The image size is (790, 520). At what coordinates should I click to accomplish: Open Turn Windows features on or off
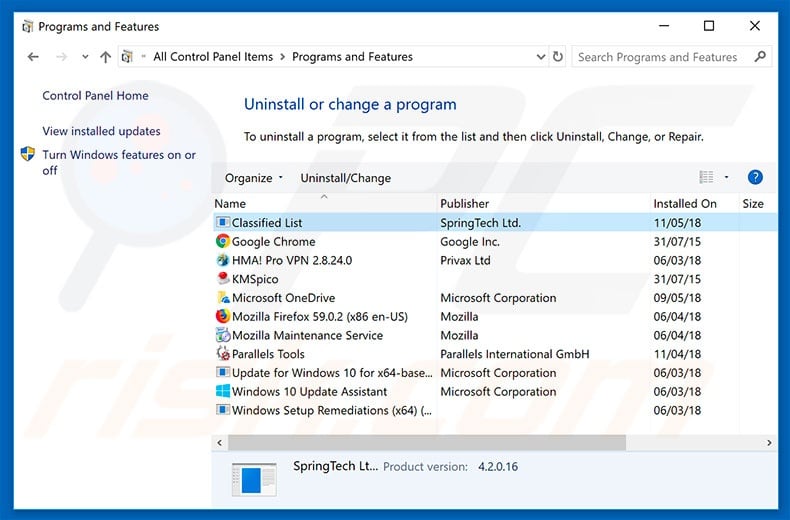pos(119,162)
